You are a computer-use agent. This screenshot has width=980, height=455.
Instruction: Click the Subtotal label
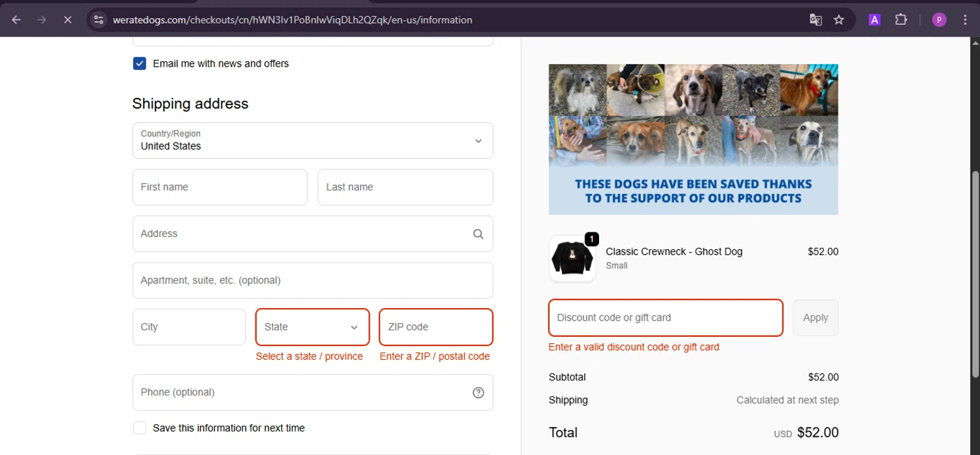point(567,377)
